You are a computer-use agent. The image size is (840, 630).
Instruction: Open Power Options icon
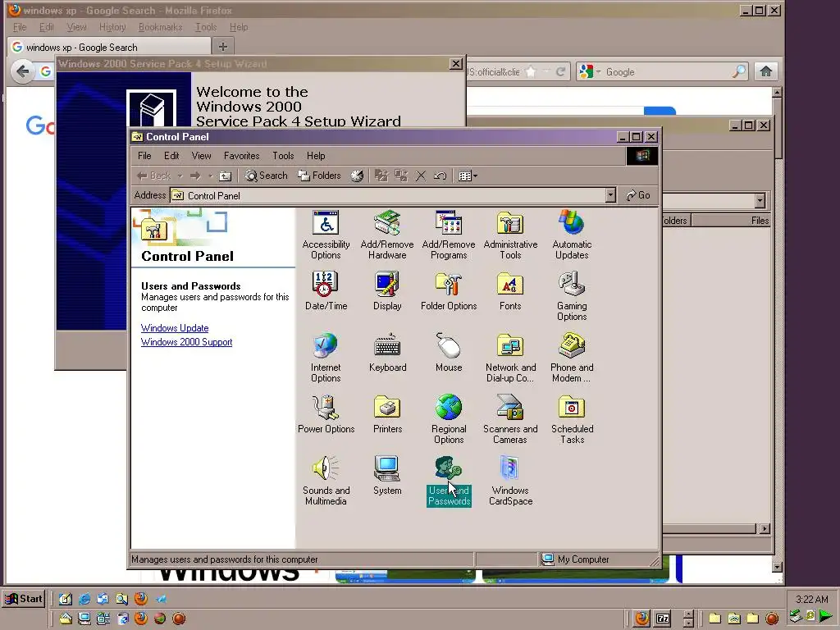click(326, 414)
